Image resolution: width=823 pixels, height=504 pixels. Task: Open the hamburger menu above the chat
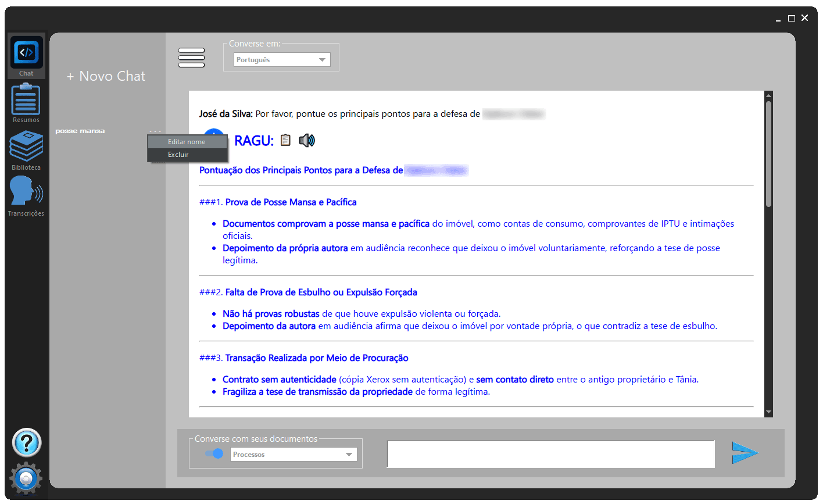191,58
